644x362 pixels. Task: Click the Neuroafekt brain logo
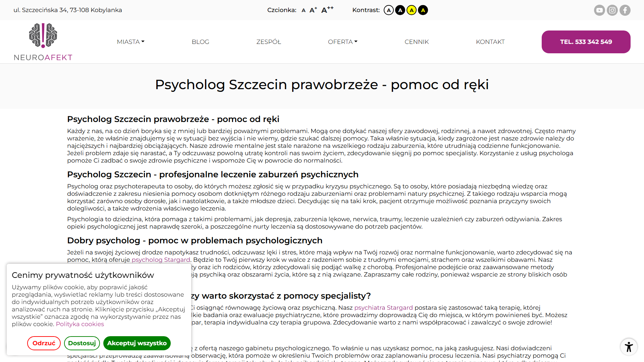[x=43, y=42]
